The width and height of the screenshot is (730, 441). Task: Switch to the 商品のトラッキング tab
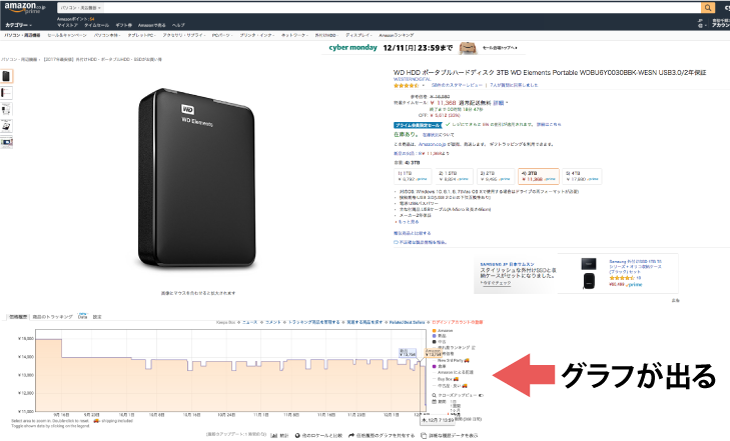click(53, 317)
